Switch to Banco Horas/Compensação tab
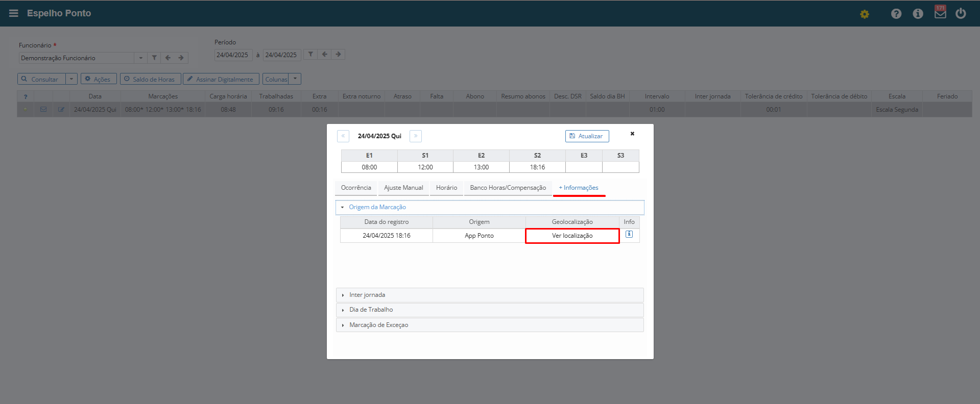 pyautogui.click(x=508, y=188)
